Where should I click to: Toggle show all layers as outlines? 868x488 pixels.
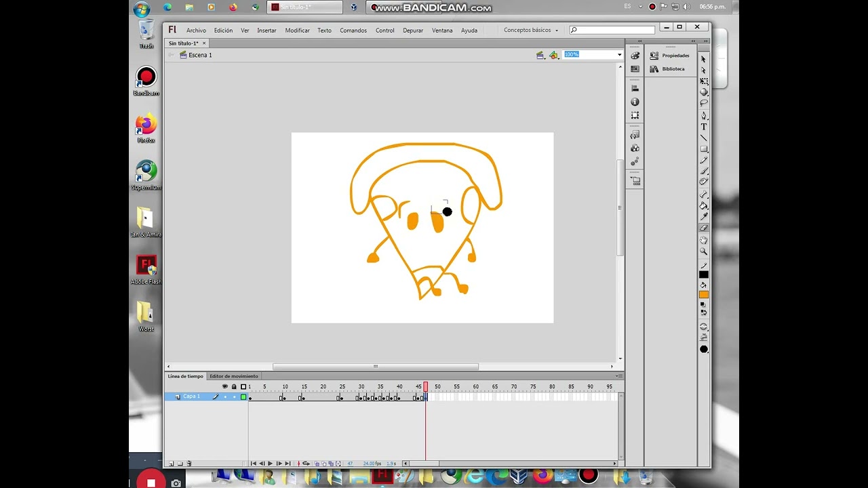(x=243, y=387)
